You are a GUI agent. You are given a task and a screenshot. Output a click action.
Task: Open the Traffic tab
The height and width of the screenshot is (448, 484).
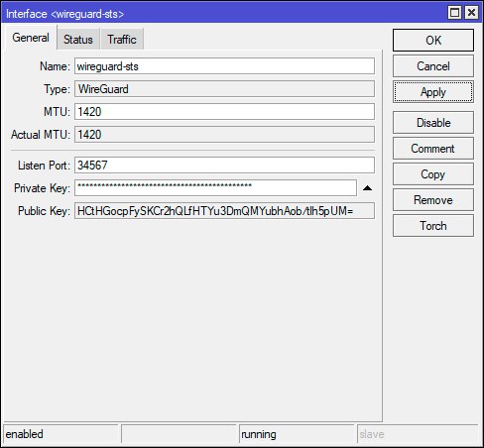pyautogui.click(x=122, y=40)
